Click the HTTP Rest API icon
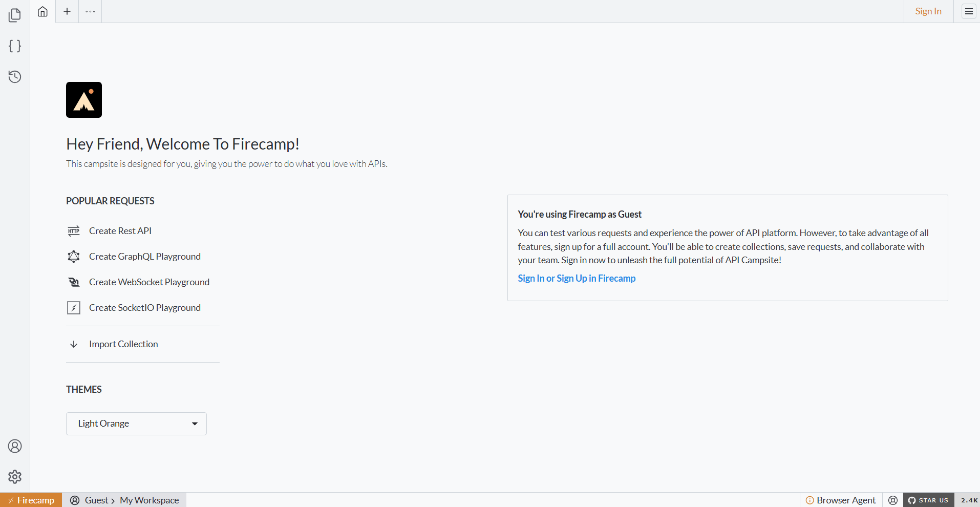Image resolution: width=980 pixels, height=507 pixels. pyautogui.click(x=74, y=231)
